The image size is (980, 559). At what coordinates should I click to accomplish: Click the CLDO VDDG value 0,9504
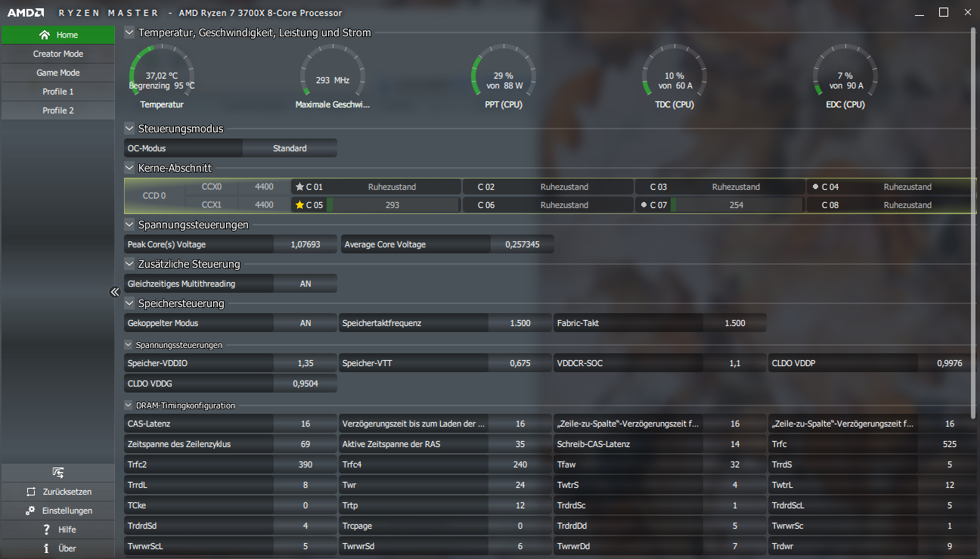pos(305,384)
